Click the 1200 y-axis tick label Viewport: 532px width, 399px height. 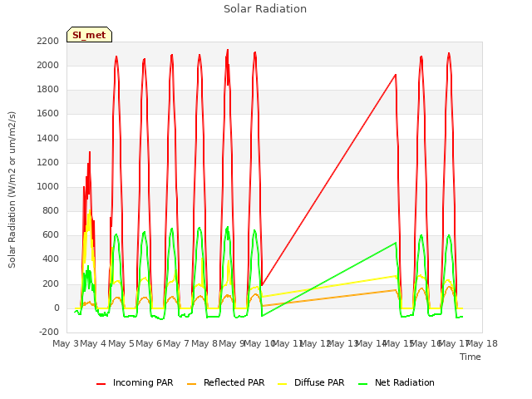point(48,162)
